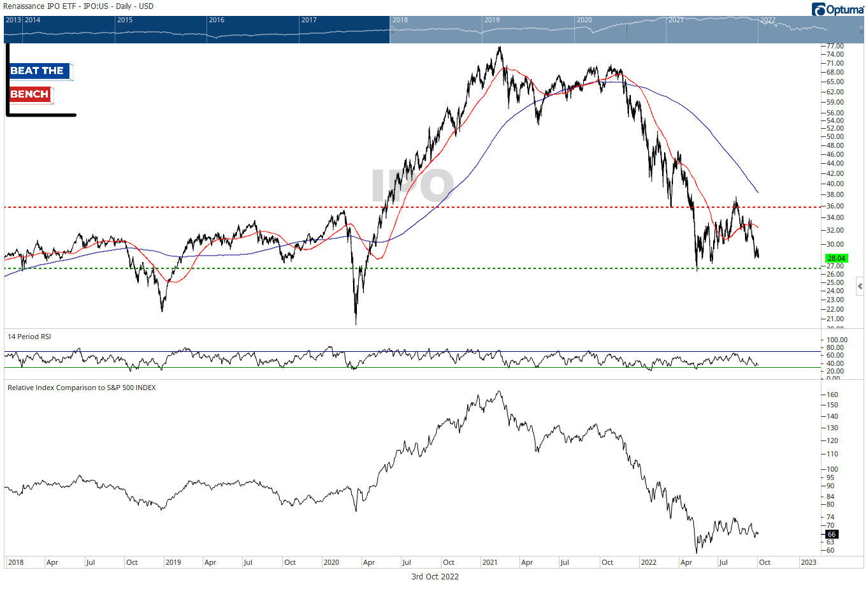Click the 2014 label in the overview bar
Viewport: 868px width, 589px height.
click(x=33, y=20)
